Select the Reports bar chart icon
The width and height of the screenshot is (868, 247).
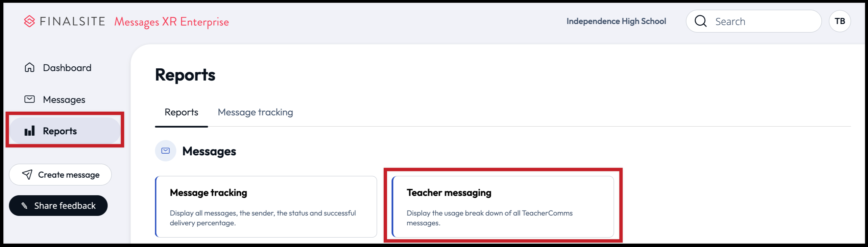[x=30, y=131]
